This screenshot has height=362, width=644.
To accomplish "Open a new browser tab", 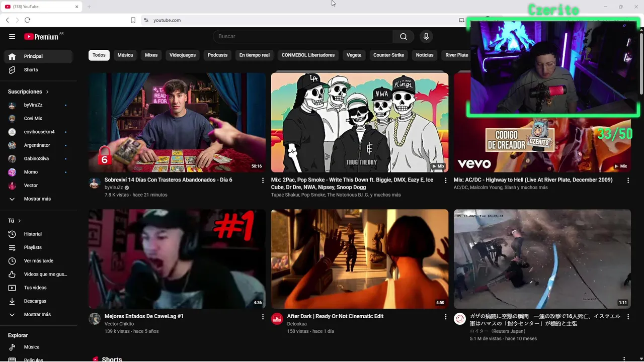I will coord(89,7).
